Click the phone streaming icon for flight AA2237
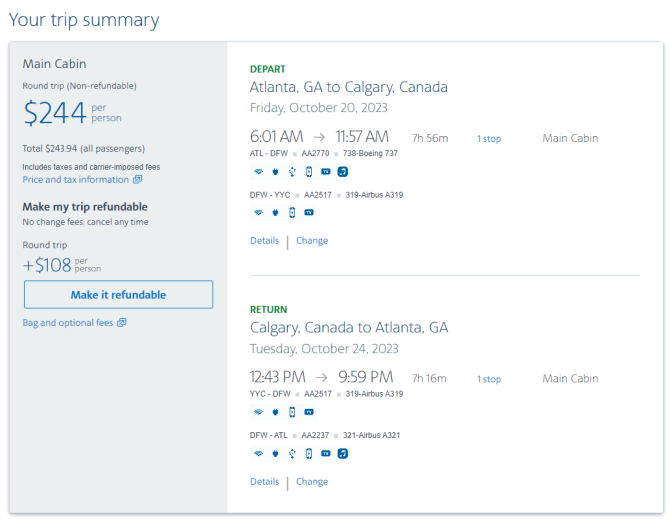 [309, 454]
